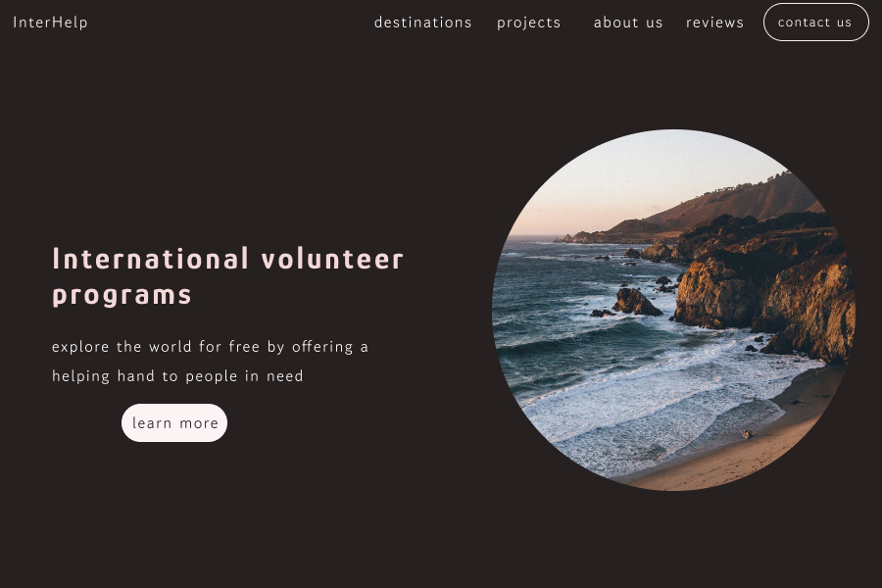
Task: Click the learn more button
Action: [174, 422]
